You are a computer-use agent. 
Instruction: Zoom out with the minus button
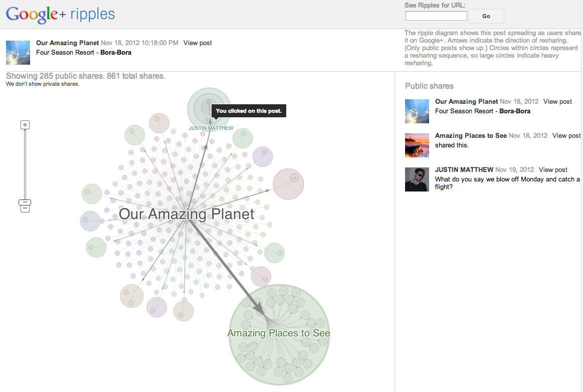[x=25, y=208]
